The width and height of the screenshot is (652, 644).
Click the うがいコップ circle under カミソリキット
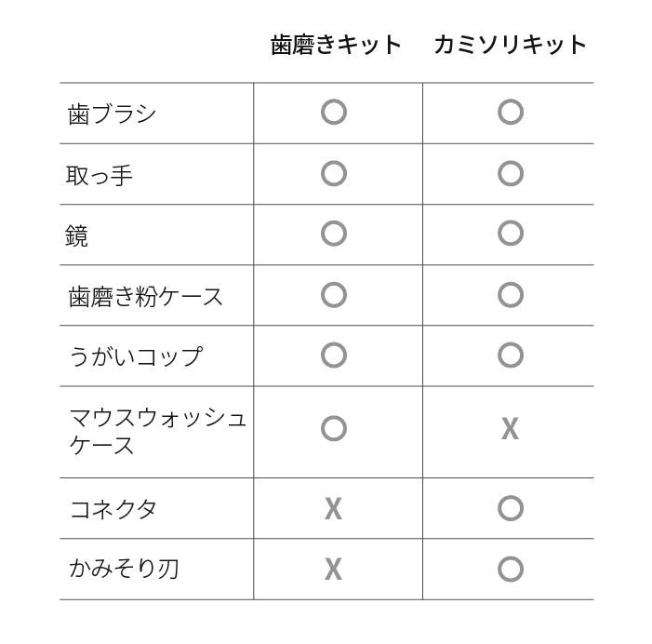pyautogui.click(x=510, y=356)
